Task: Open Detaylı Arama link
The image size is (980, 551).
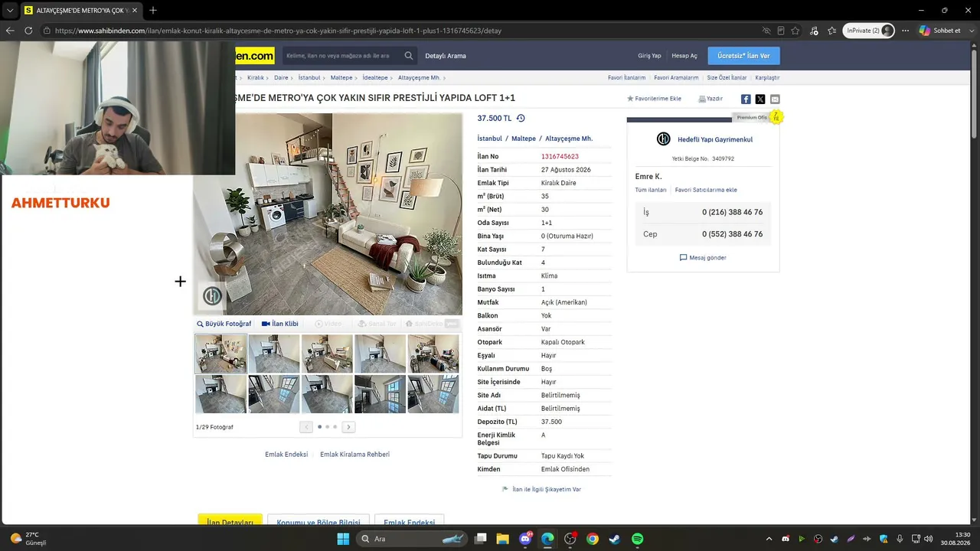Action: pos(446,56)
